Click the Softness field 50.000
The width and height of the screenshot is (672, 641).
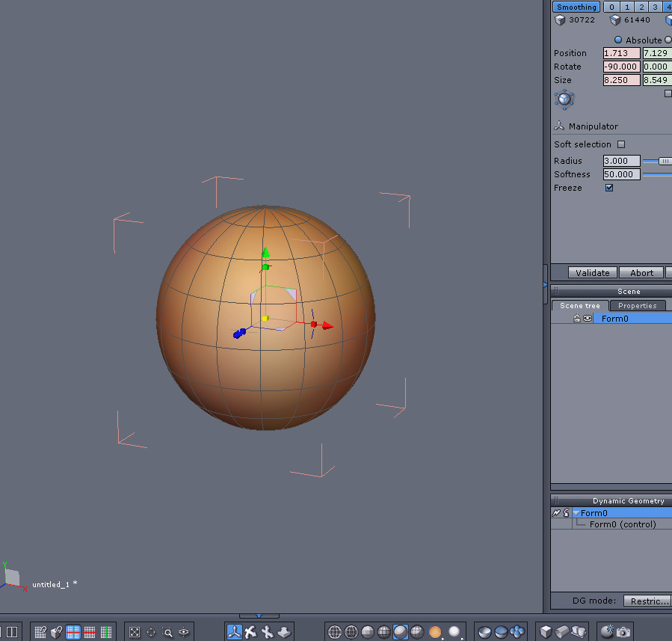pyautogui.click(x=621, y=174)
